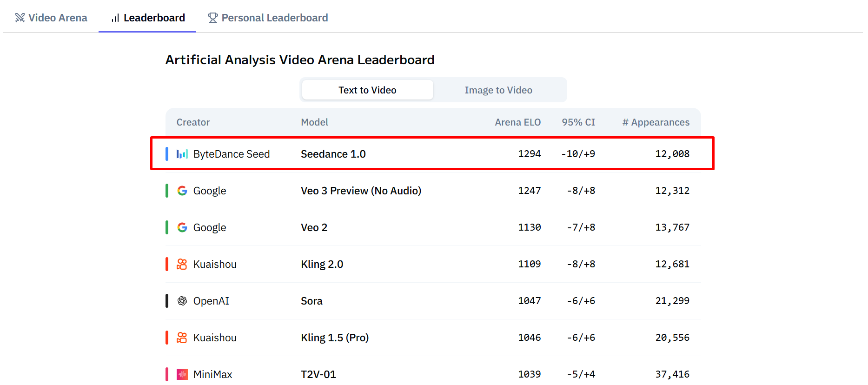Click ELO score 1109

(530, 264)
